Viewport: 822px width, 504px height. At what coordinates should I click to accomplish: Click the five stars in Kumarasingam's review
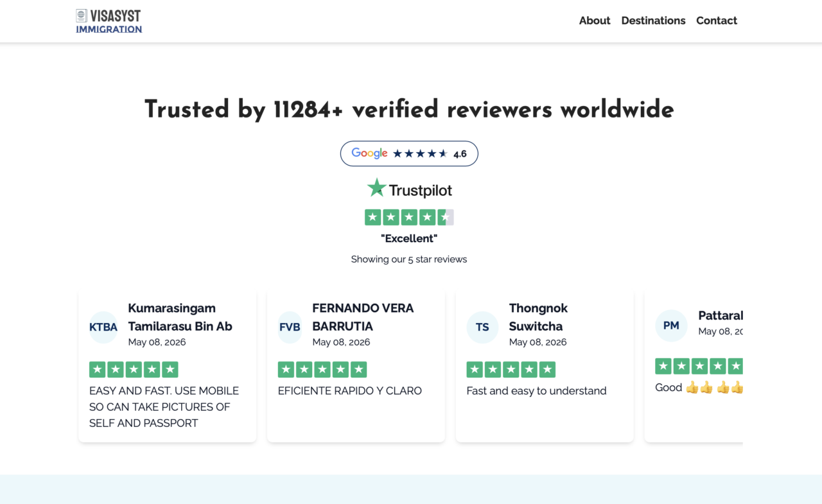(134, 369)
